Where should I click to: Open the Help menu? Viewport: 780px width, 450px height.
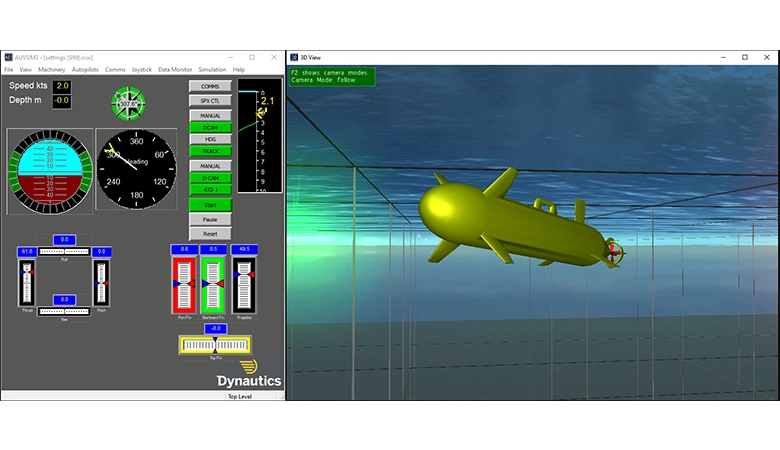pyautogui.click(x=239, y=70)
